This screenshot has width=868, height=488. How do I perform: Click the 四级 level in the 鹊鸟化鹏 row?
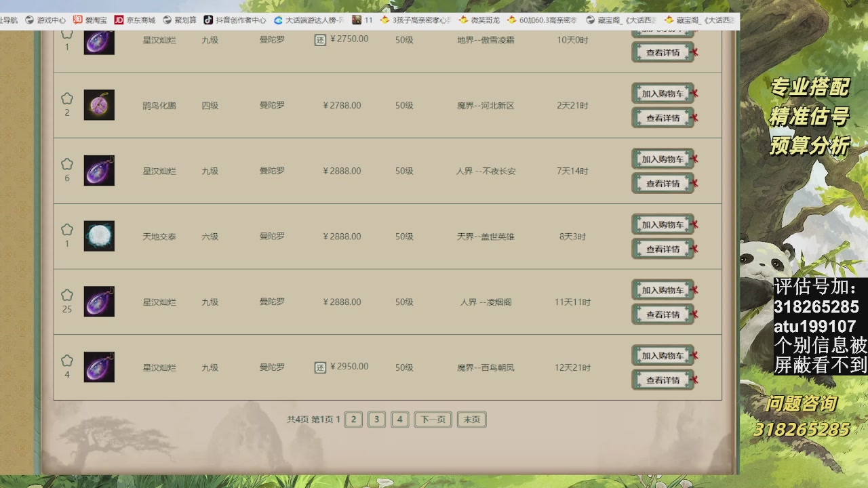pos(210,106)
